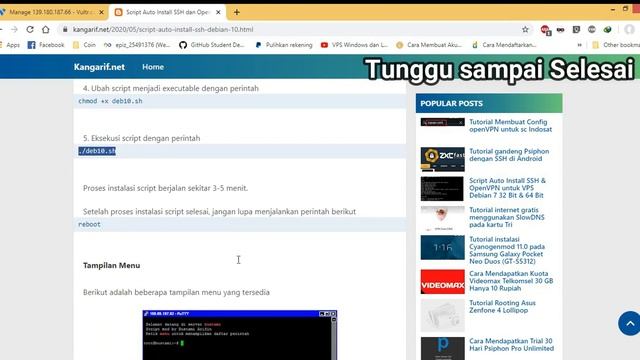Click the forward navigation arrow

pyautogui.click(x=14, y=29)
